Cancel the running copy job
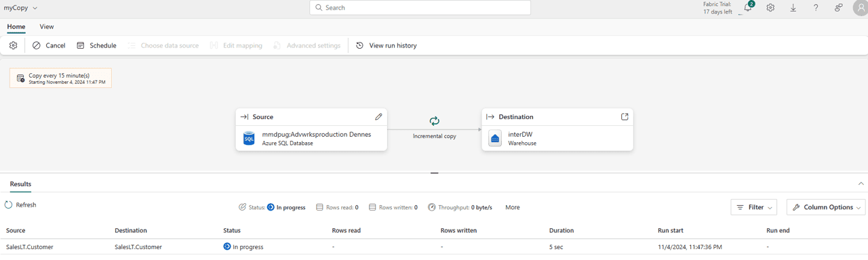The height and width of the screenshot is (260, 868). [x=49, y=45]
